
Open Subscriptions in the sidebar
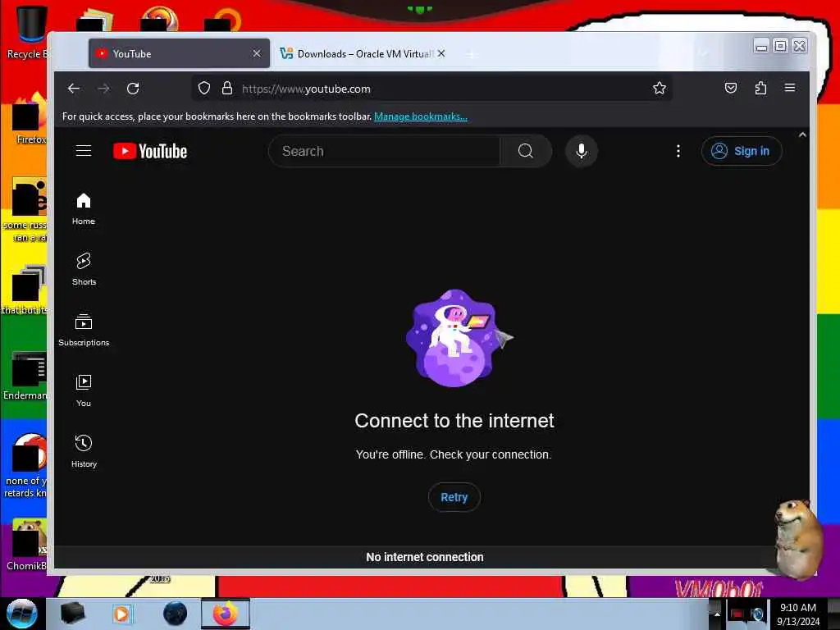(84, 330)
